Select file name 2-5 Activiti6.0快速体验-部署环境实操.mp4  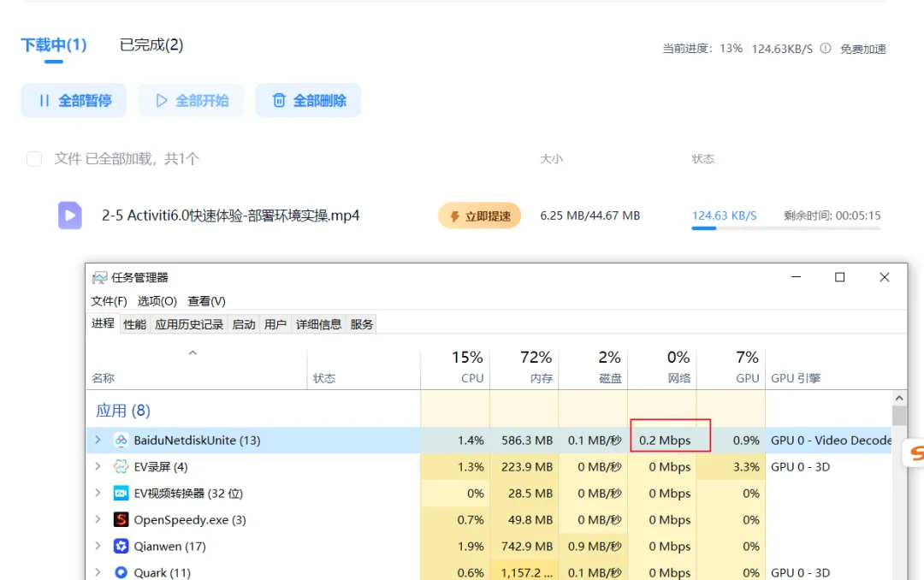pyautogui.click(x=230, y=216)
